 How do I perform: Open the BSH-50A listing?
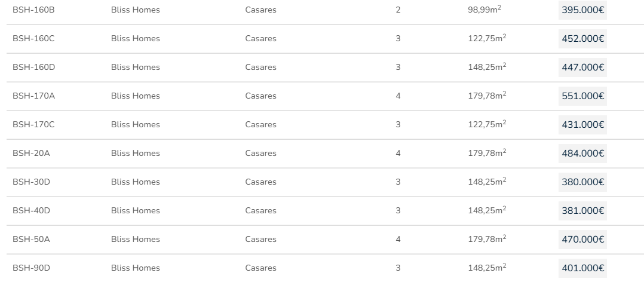[x=31, y=240]
